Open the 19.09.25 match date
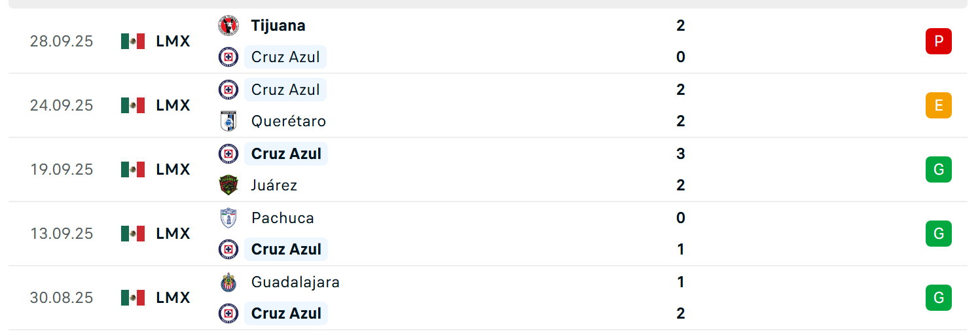 (x=62, y=169)
